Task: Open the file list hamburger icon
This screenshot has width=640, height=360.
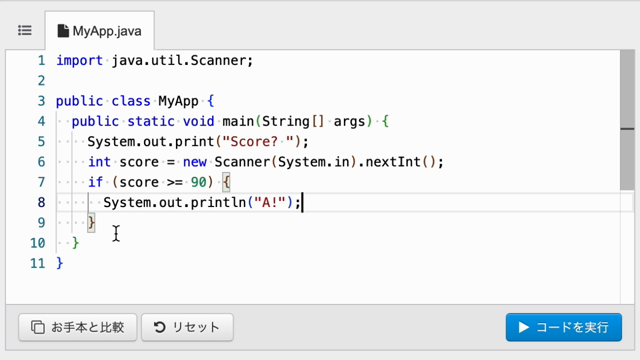Action: [x=25, y=31]
